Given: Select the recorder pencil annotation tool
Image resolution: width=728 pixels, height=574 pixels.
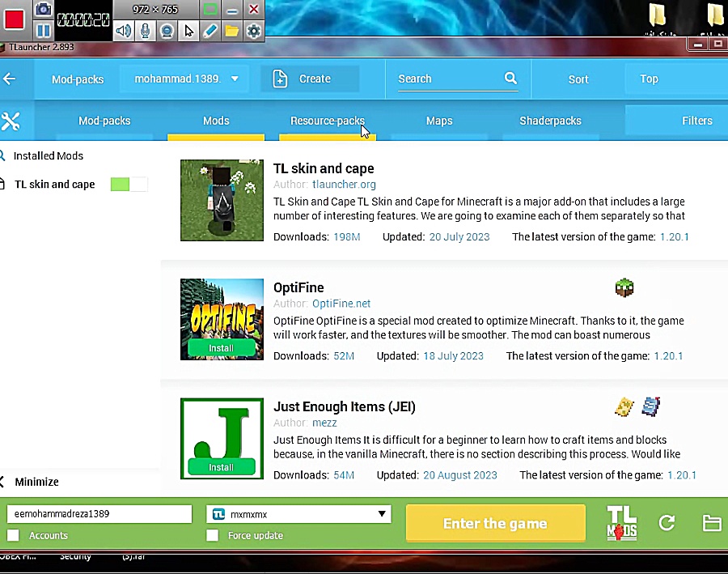Looking at the screenshot, I should (210, 31).
